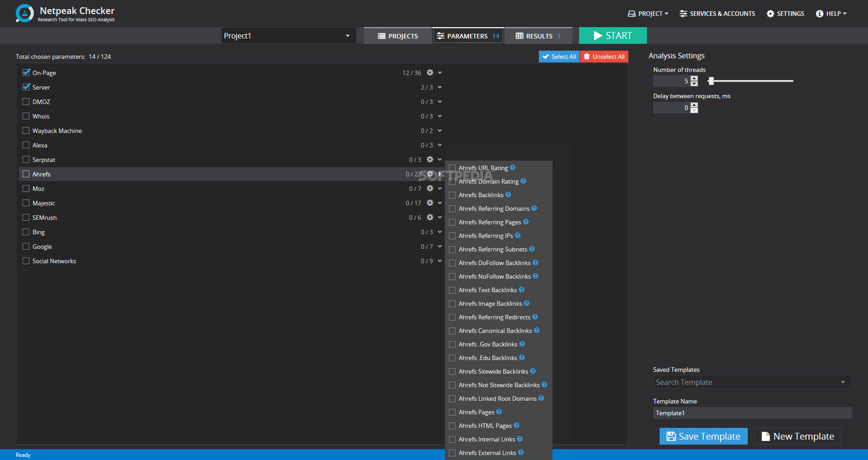Click help icon next to Ahrefs Domain Rating
Image resolution: width=868 pixels, height=460 pixels.
point(523,181)
